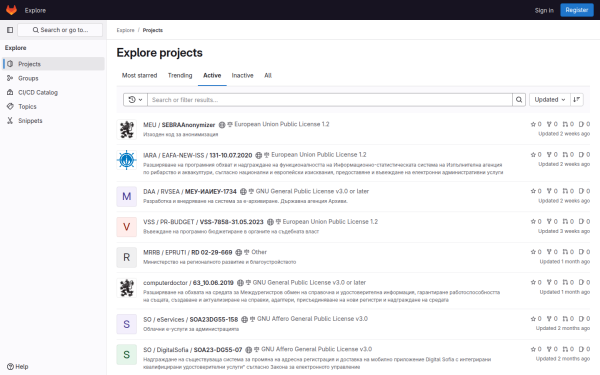
Task: Select Projects in the sidebar
Action: pyautogui.click(x=54, y=64)
